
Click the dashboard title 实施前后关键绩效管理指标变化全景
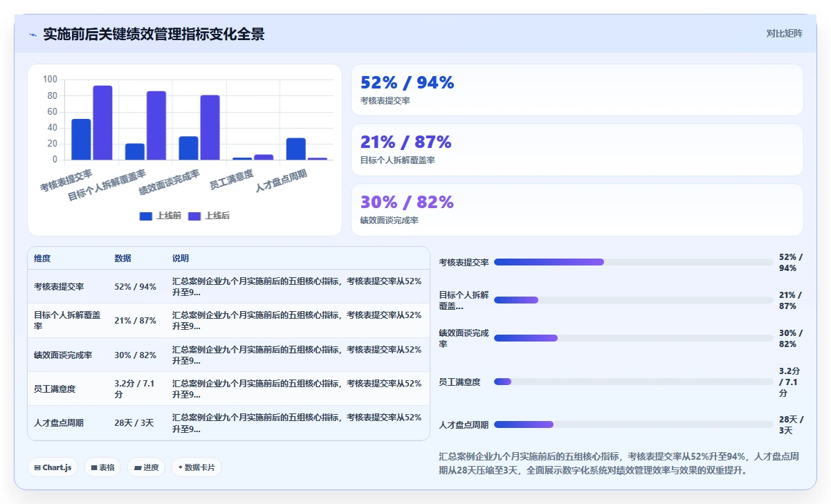(x=154, y=34)
